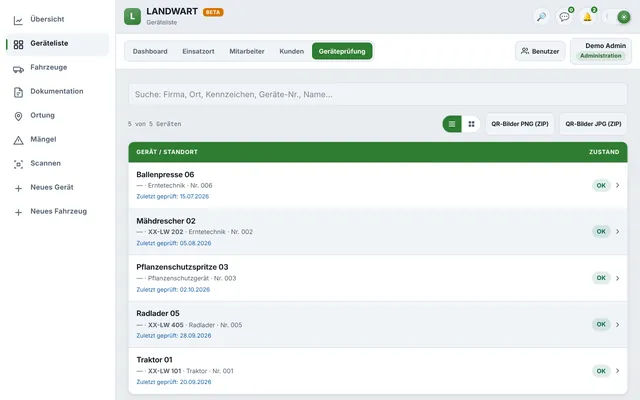Open Ortung via the location pin icon

point(18,116)
